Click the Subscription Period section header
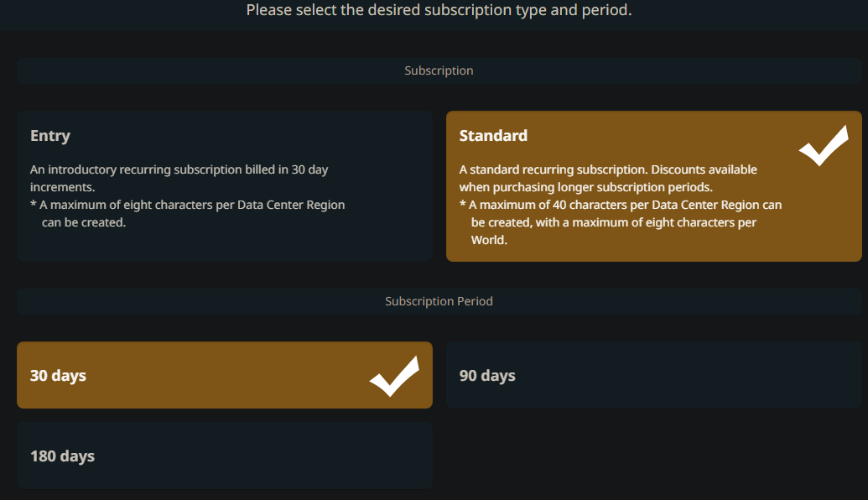868x500 pixels. click(439, 301)
